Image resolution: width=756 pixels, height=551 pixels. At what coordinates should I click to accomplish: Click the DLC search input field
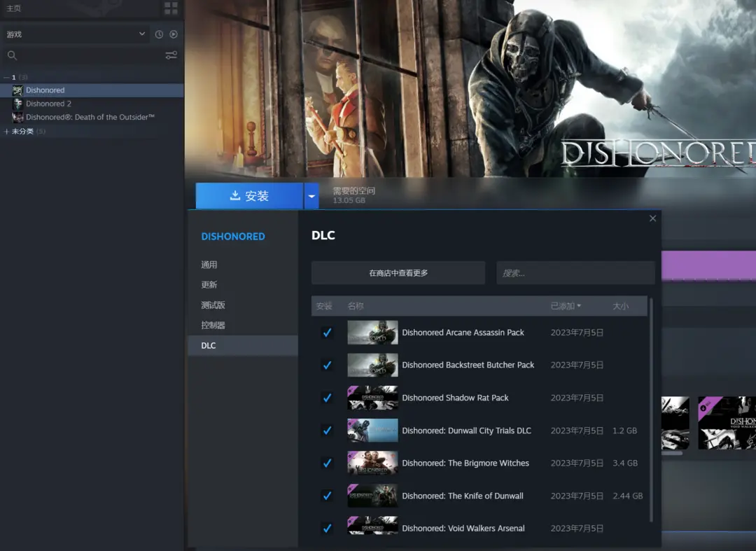575,273
